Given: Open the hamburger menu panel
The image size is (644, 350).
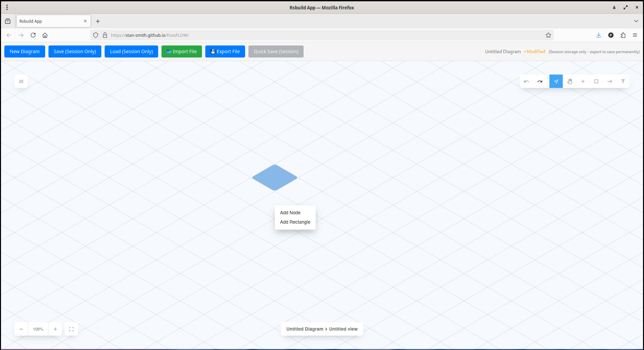Looking at the screenshot, I should click(x=21, y=81).
